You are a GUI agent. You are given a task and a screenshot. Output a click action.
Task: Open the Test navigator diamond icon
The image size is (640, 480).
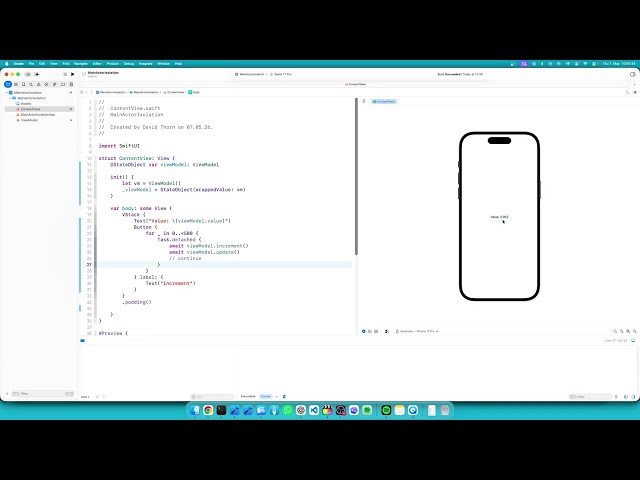pos(47,84)
